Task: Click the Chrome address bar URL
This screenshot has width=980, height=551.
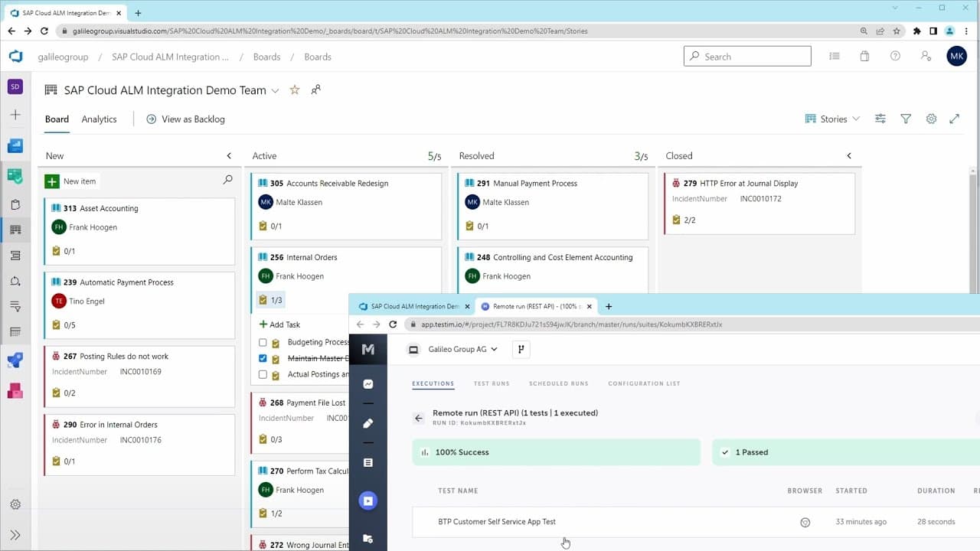Action: [330, 31]
